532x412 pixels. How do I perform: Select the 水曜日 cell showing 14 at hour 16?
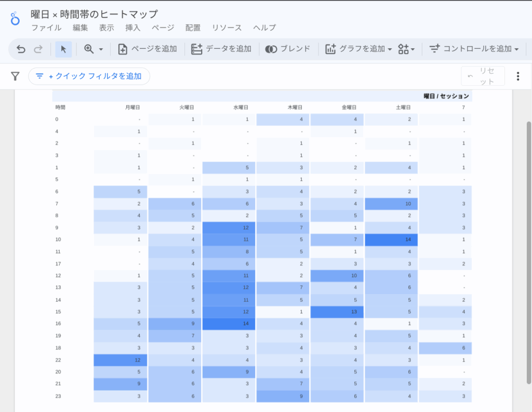229,324
